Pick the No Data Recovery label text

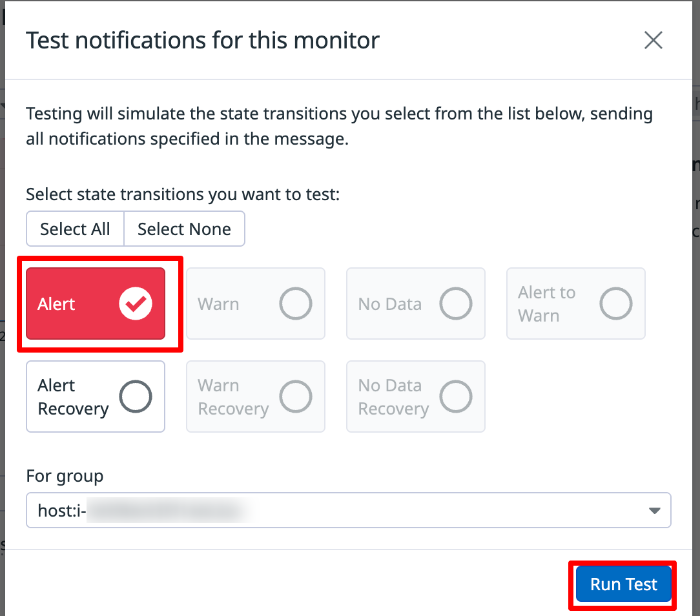pyautogui.click(x=393, y=397)
